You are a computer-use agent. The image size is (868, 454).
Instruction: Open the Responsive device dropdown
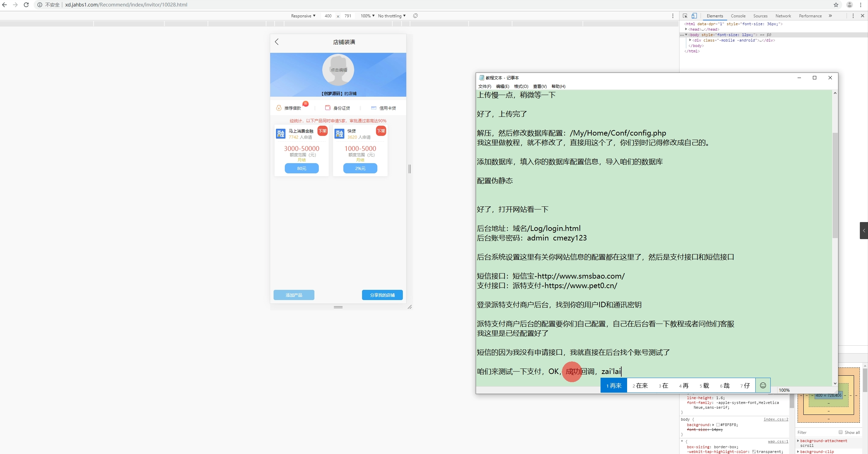coord(303,16)
